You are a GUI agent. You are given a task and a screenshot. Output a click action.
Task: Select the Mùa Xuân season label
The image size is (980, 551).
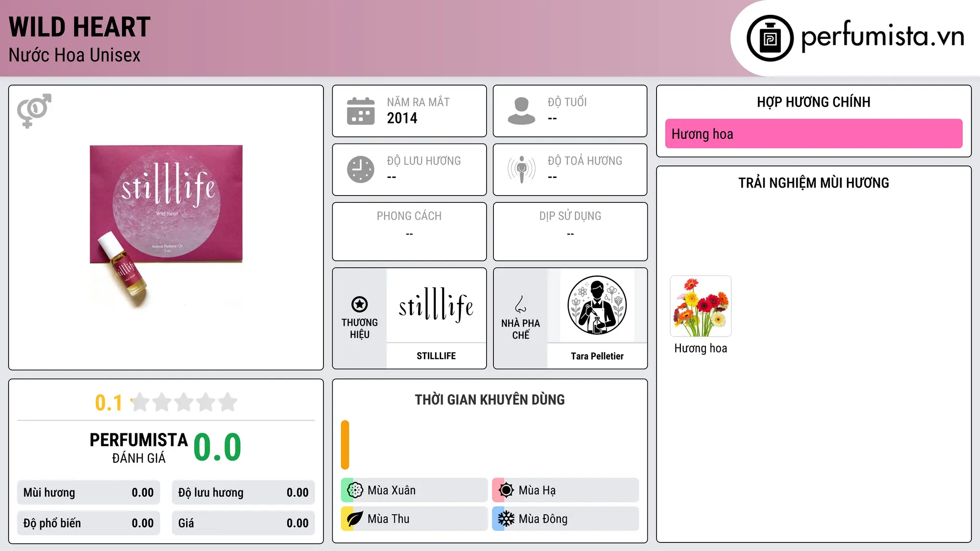click(x=391, y=490)
